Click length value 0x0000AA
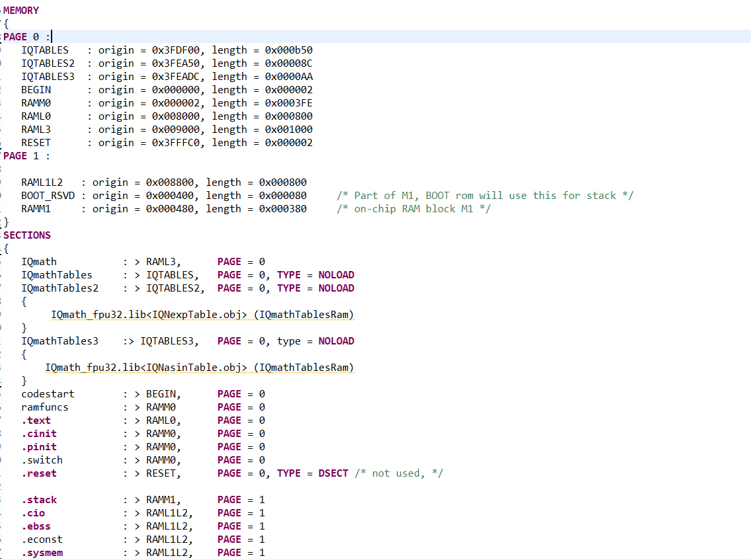Screen dimensions: 751x560 (289, 77)
